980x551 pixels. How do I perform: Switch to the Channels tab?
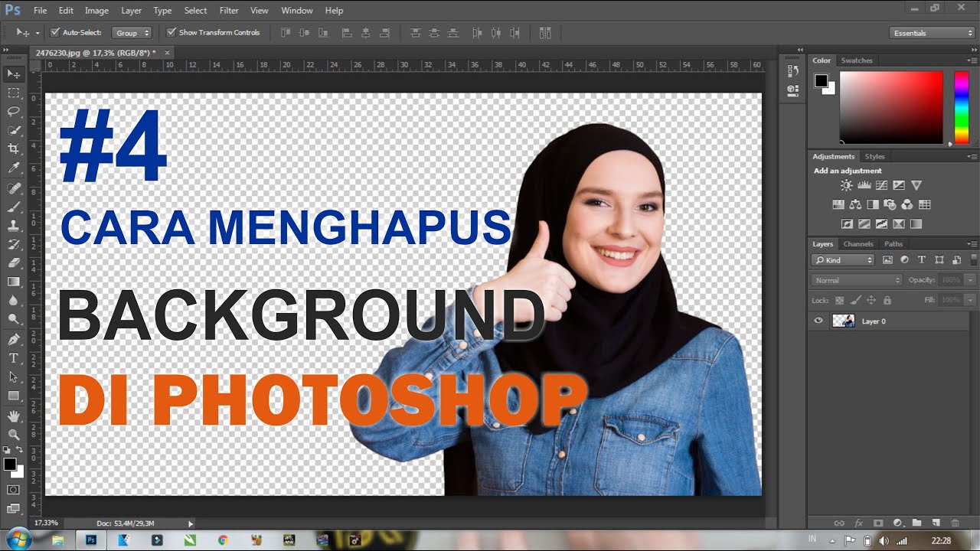(858, 244)
